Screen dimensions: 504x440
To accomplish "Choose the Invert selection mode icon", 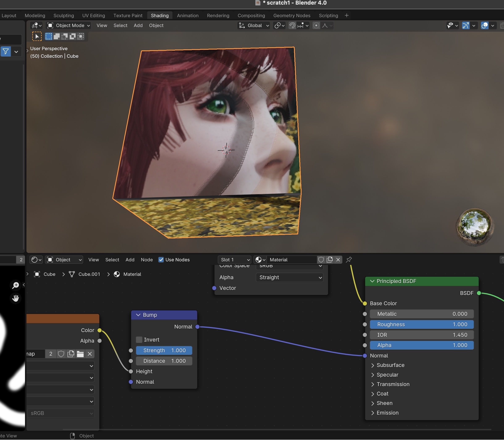I will 72,36.
